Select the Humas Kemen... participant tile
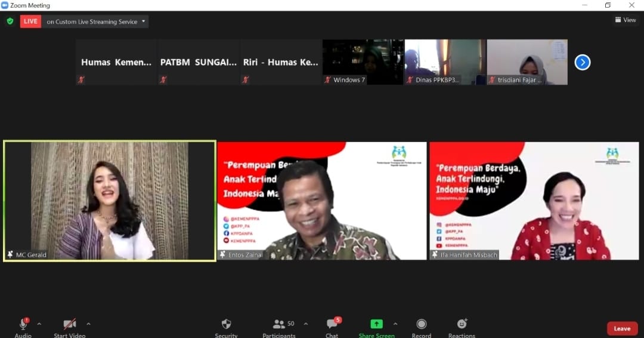This screenshot has height=338, width=644. pyautogui.click(x=116, y=62)
